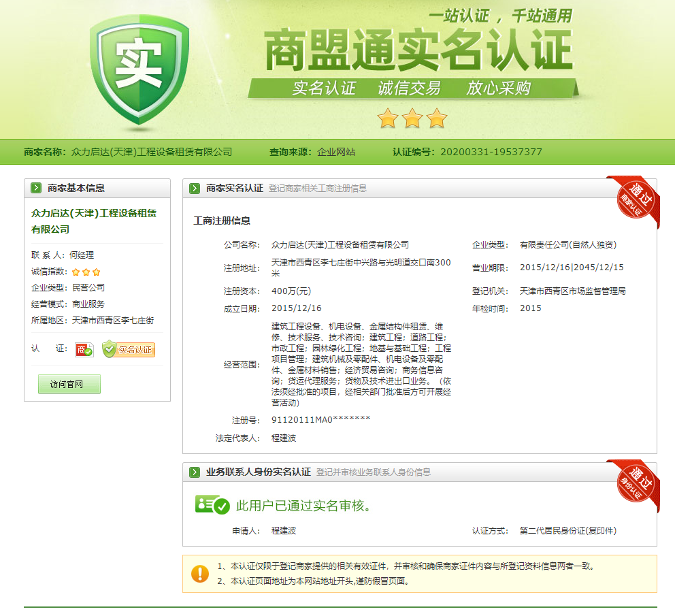Screen dimensions: 675x616
Task: Click the 经营模式 商业服务 entry
Action: pos(68,304)
